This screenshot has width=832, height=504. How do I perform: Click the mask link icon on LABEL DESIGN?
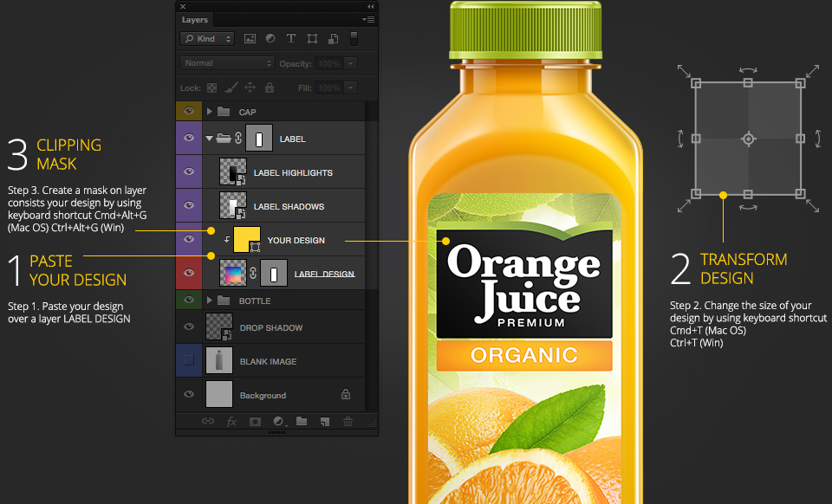pyautogui.click(x=253, y=273)
